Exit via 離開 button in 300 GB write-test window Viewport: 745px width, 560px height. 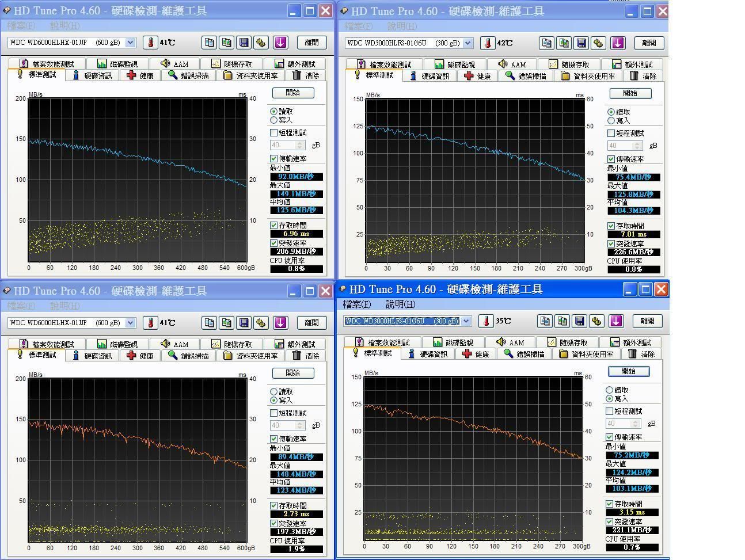pos(647,321)
